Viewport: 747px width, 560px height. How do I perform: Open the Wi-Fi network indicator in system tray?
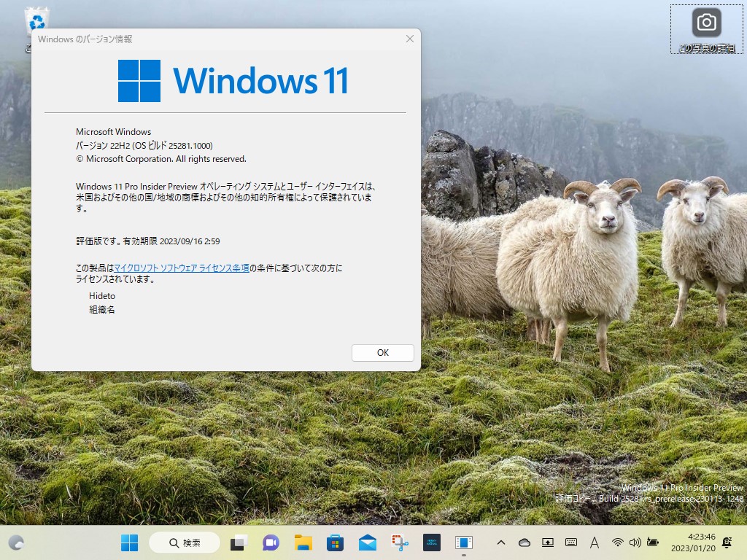click(618, 542)
